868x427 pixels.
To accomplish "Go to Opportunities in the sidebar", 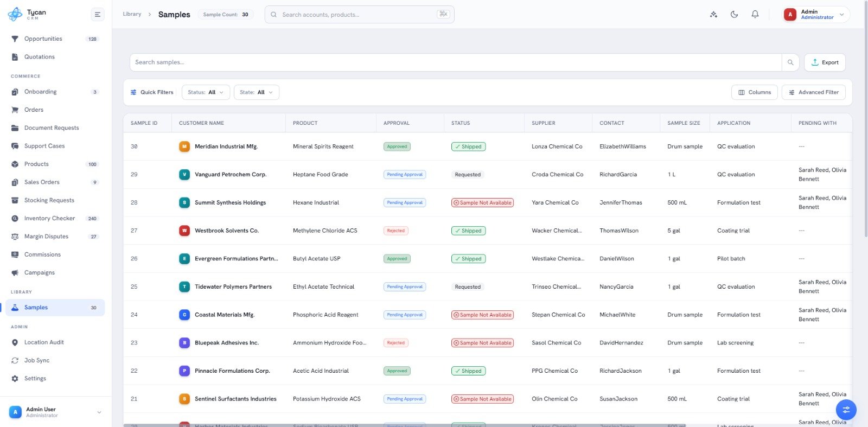I will point(55,39).
